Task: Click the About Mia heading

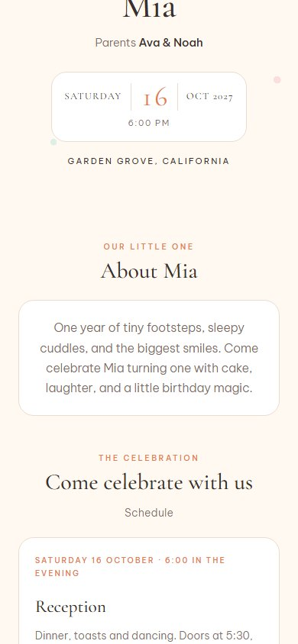Action: click(x=149, y=271)
